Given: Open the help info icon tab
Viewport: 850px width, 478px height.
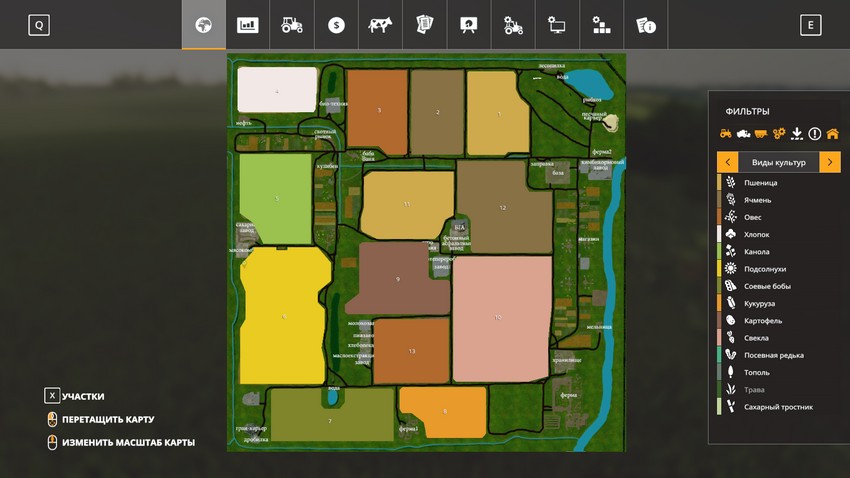Looking at the screenshot, I should (x=646, y=25).
